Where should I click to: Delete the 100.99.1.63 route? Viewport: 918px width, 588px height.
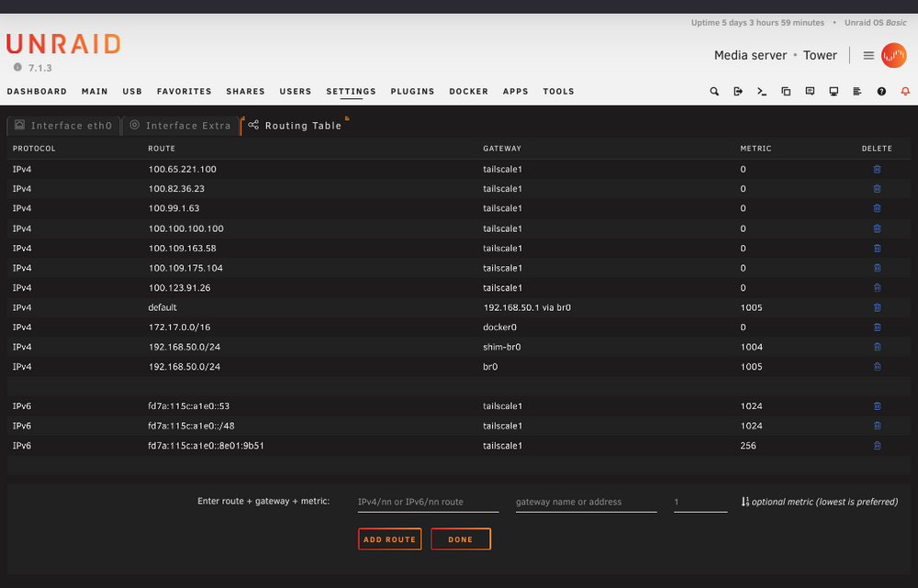877,208
